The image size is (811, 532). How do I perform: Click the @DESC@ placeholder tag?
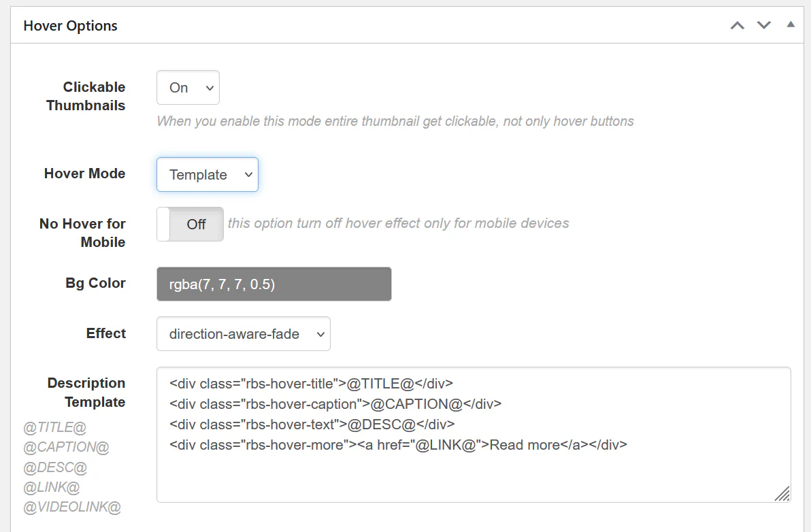[55, 467]
